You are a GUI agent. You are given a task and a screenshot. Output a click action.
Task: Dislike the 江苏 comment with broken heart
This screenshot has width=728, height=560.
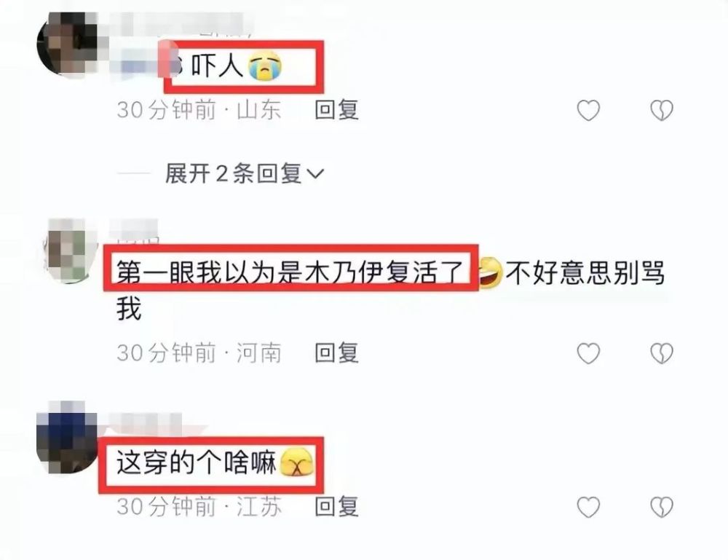662,507
